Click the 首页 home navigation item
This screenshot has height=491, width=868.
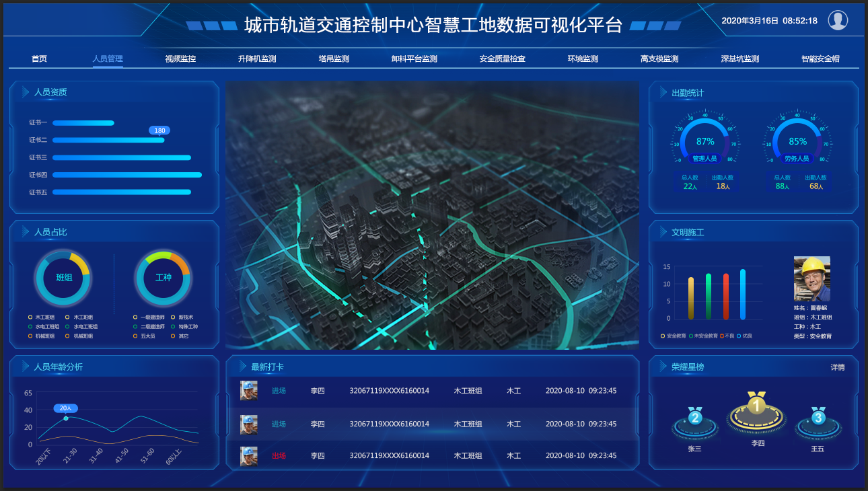pos(39,59)
